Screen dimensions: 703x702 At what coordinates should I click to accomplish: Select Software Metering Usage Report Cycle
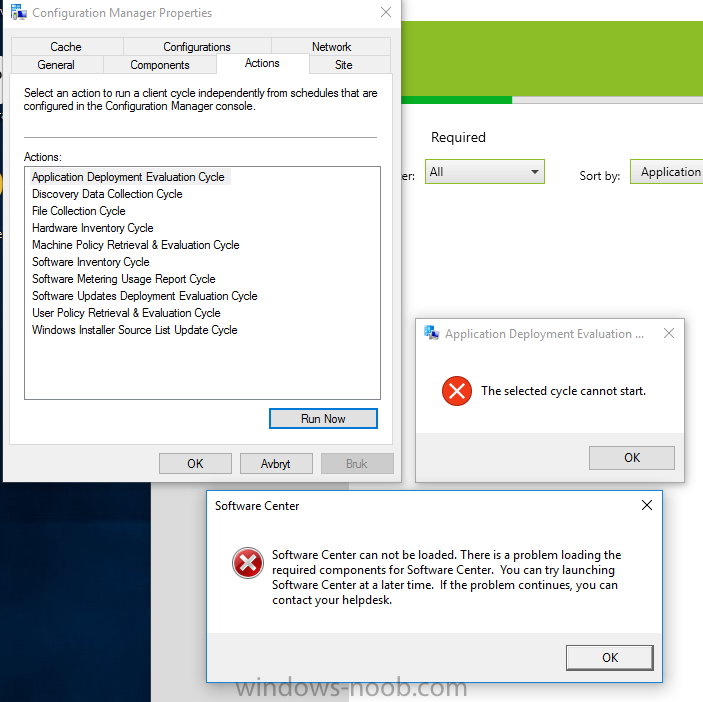coord(123,279)
